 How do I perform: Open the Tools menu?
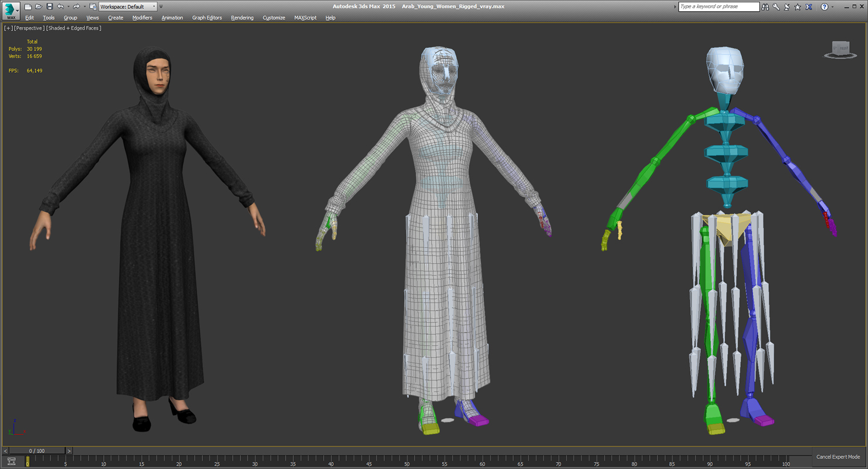click(49, 18)
